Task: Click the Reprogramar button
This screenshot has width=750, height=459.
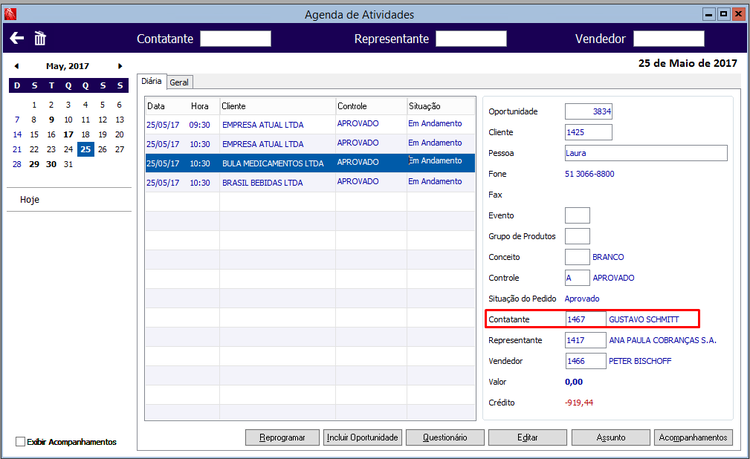Action: coord(282,437)
